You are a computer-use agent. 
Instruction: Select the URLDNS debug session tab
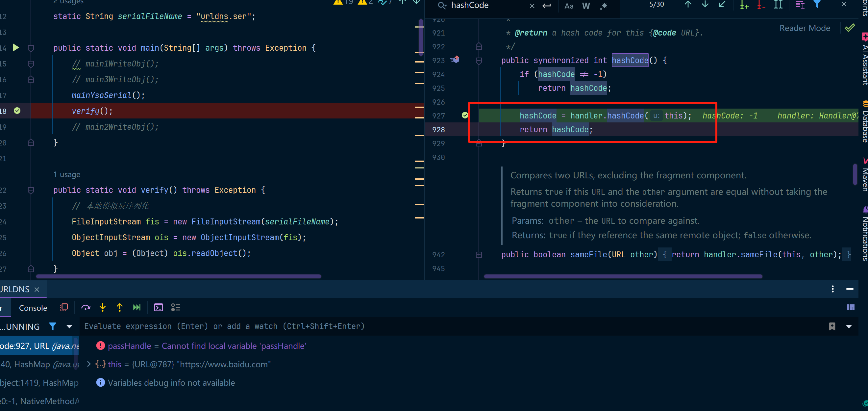(x=15, y=289)
